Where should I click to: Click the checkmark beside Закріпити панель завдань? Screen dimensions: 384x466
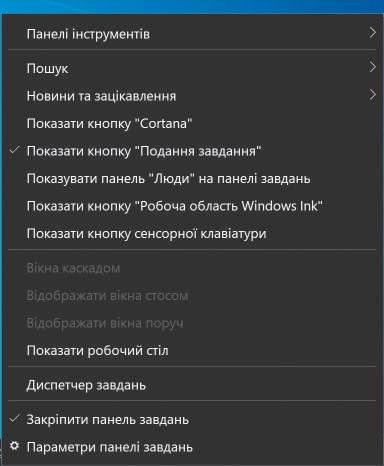(x=14, y=419)
